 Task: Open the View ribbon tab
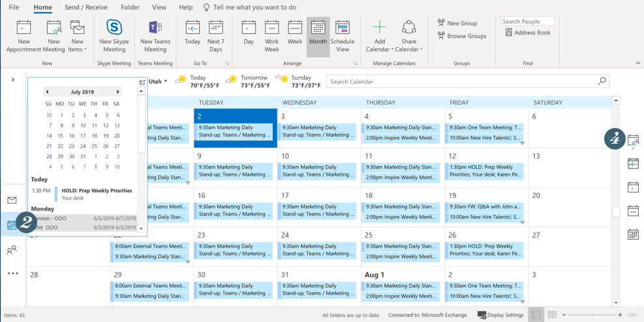tap(159, 7)
